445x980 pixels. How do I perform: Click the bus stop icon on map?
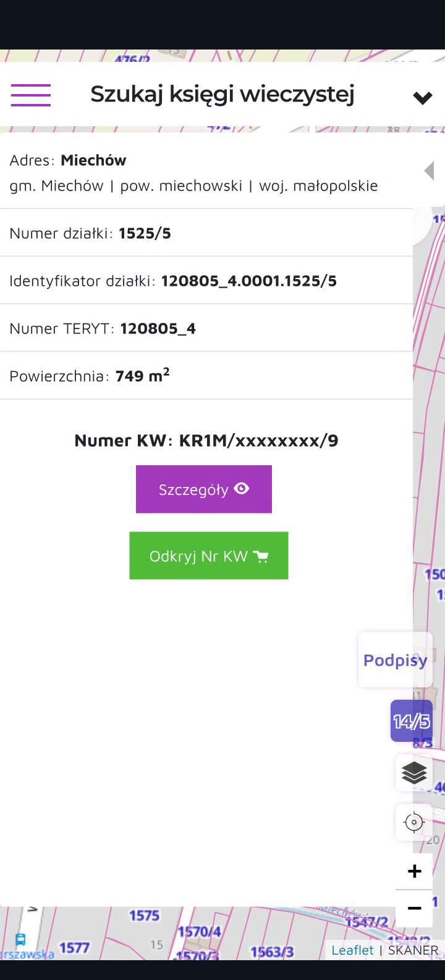coord(20,940)
